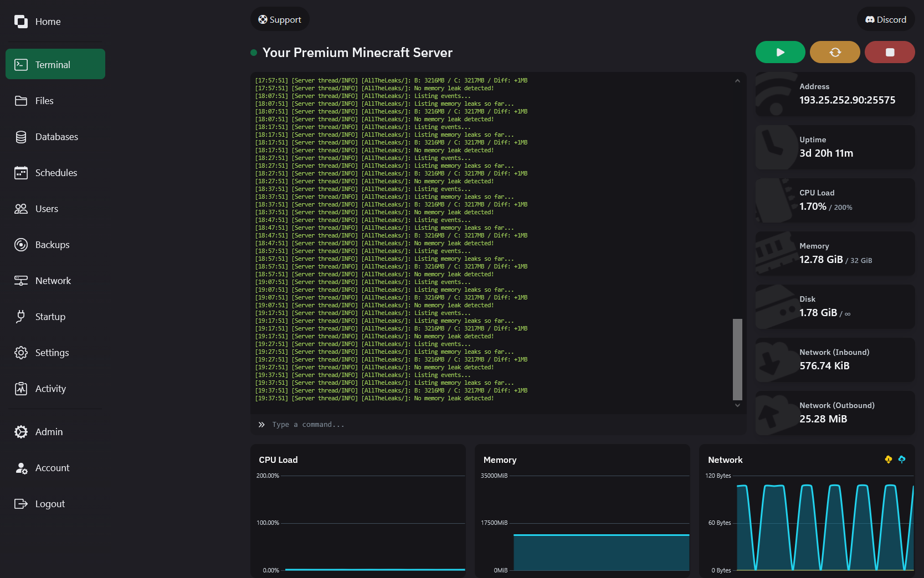Restart the server

(x=835, y=51)
